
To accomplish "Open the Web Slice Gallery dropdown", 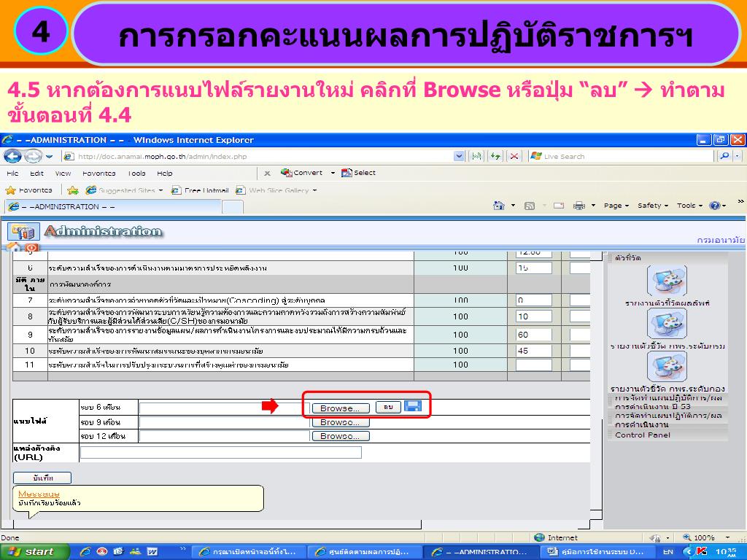I will [x=276, y=190].
